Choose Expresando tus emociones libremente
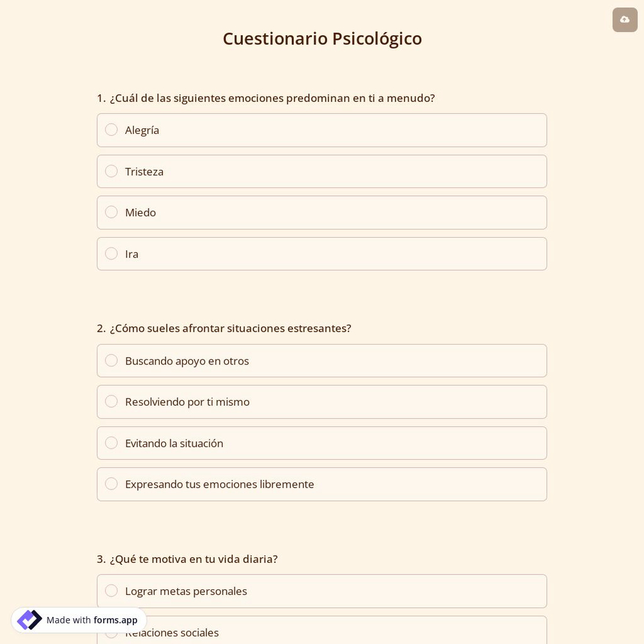 [x=111, y=484]
